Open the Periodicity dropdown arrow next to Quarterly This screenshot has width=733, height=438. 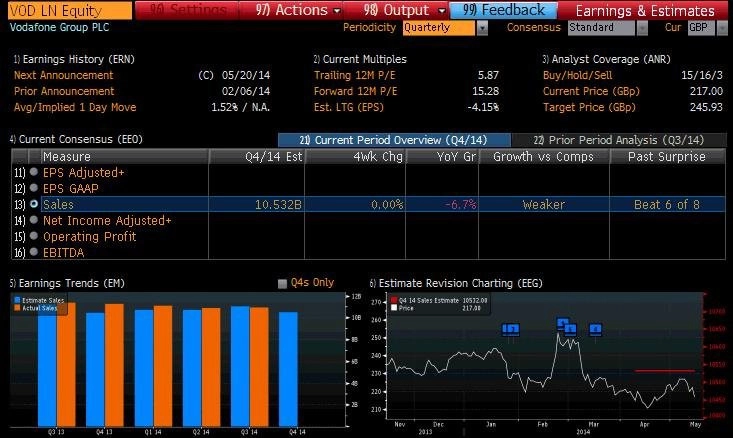pos(482,28)
